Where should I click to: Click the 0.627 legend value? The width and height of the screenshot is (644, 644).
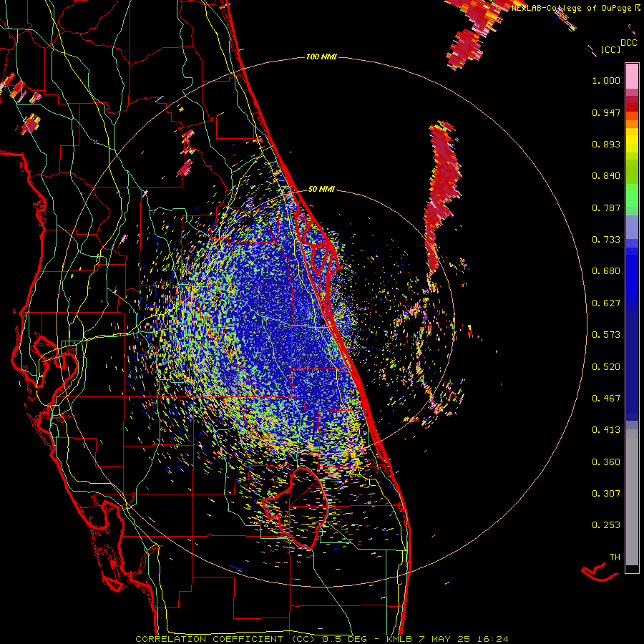(x=606, y=303)
